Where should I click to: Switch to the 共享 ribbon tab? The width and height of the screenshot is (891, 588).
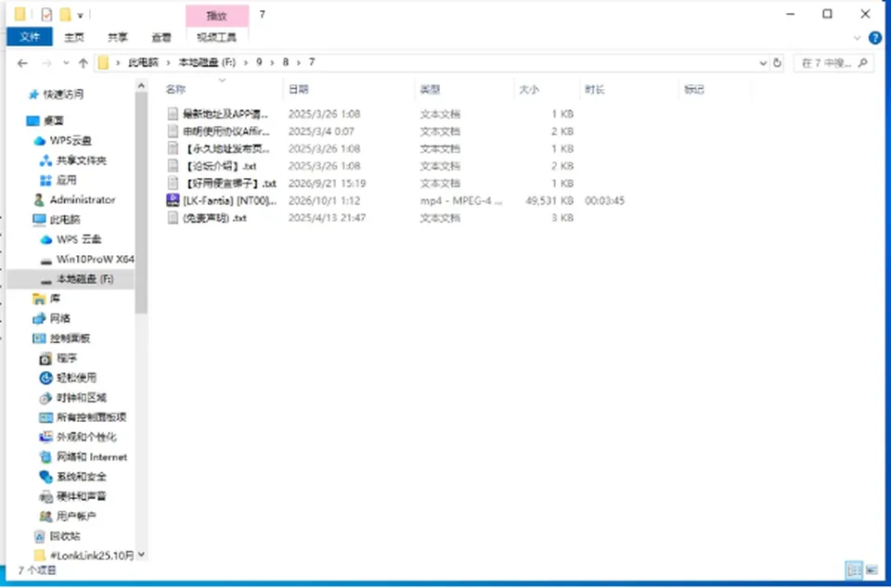pos(118,37)
